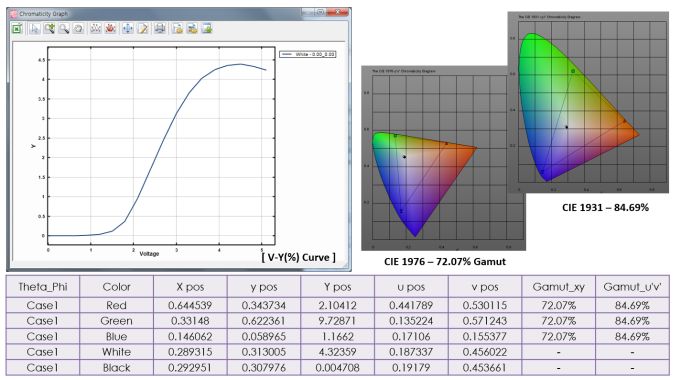Open the series settings icon

[x=192, y=29]
